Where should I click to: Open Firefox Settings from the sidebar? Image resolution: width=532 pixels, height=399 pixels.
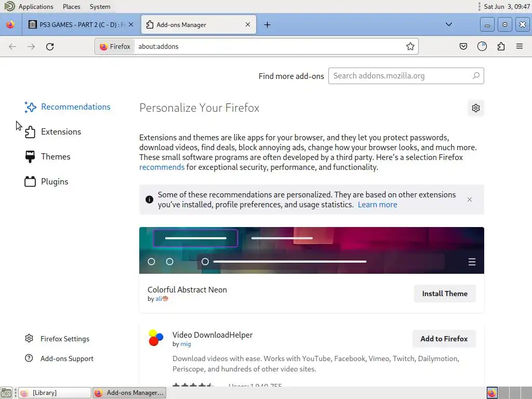pos(57,339)
